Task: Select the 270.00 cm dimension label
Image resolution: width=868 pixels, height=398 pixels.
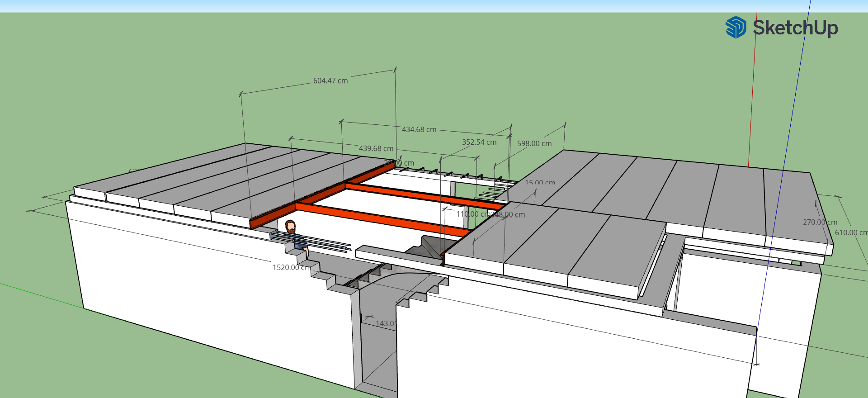Action: point(820,222)
